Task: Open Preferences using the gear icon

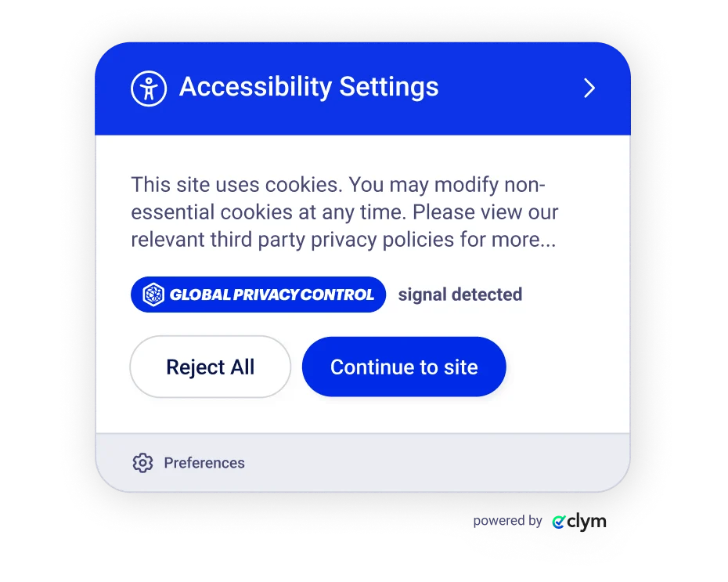Action: click(142, 463)
